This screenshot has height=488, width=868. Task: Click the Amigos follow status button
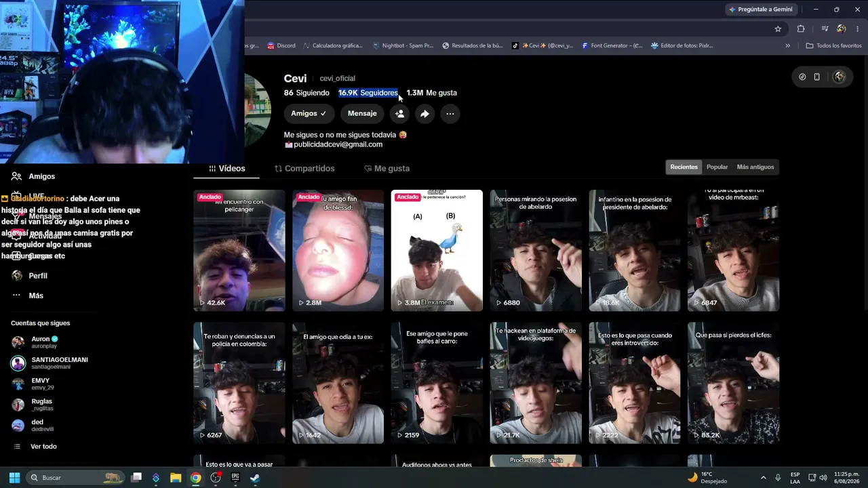(309, 114)
